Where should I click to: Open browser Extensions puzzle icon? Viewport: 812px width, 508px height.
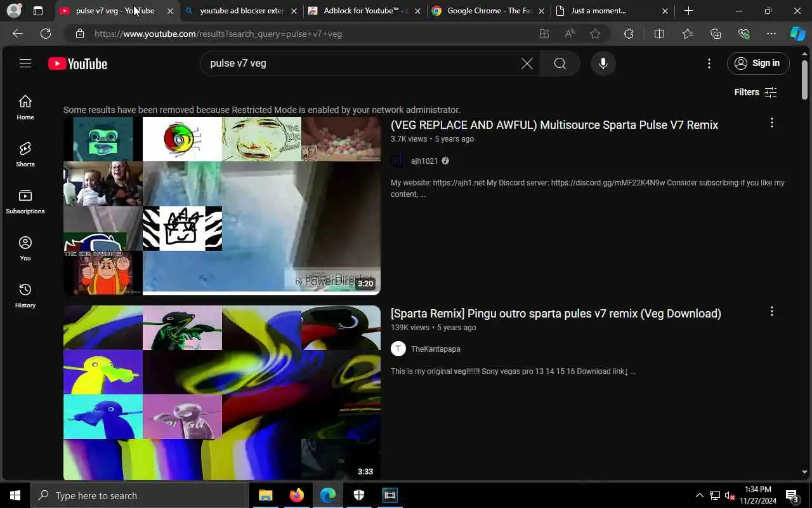tap(629, 34)
